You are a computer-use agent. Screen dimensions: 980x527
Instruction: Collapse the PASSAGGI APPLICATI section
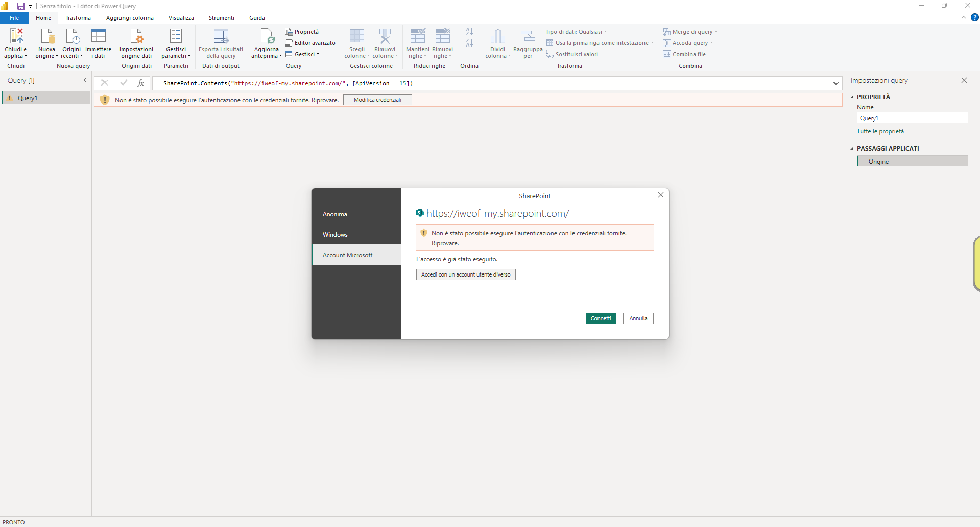pyautogui.click(x=852, y=148)
